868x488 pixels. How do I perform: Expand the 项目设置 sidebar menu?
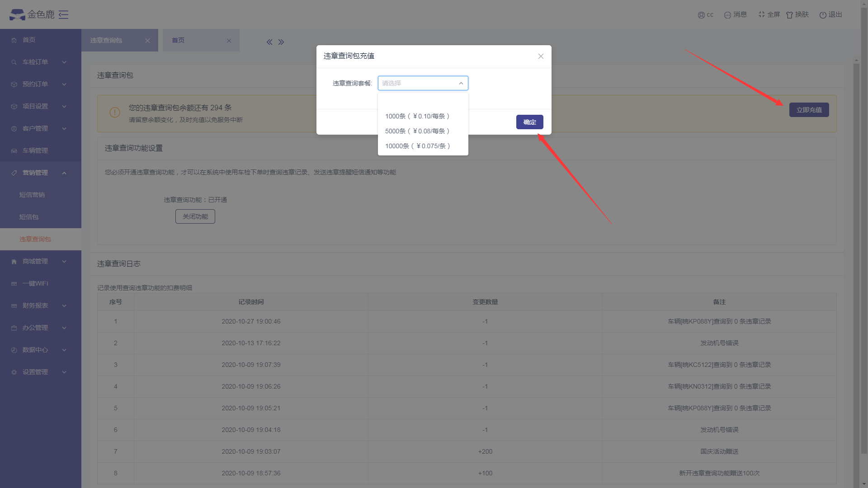click(x=41, y=106)
